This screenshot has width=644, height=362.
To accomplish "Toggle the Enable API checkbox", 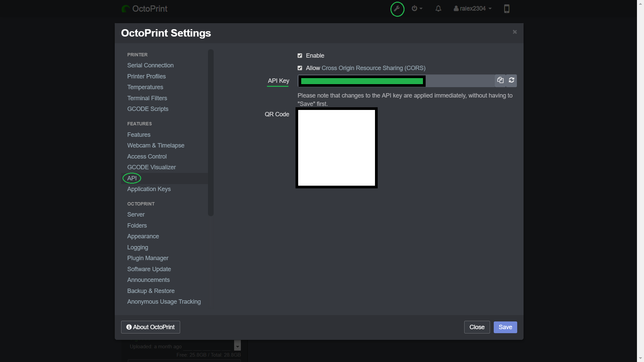I will point(300,56).
